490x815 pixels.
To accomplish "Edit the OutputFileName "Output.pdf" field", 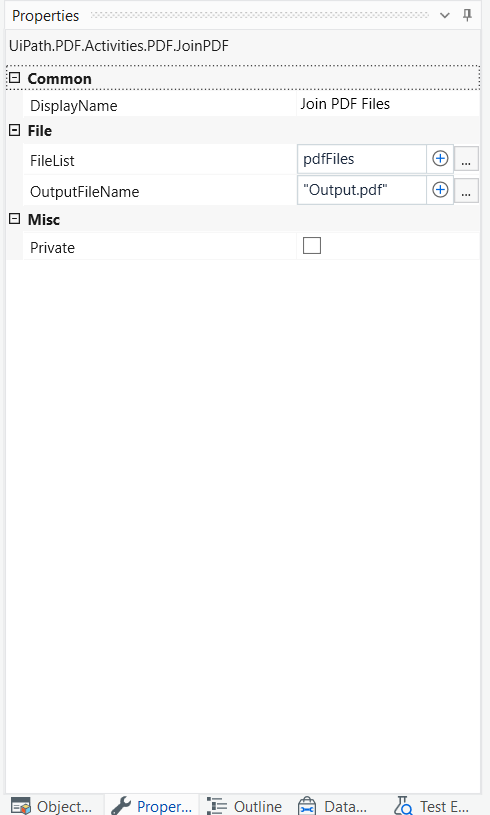I will coord(362,190).
